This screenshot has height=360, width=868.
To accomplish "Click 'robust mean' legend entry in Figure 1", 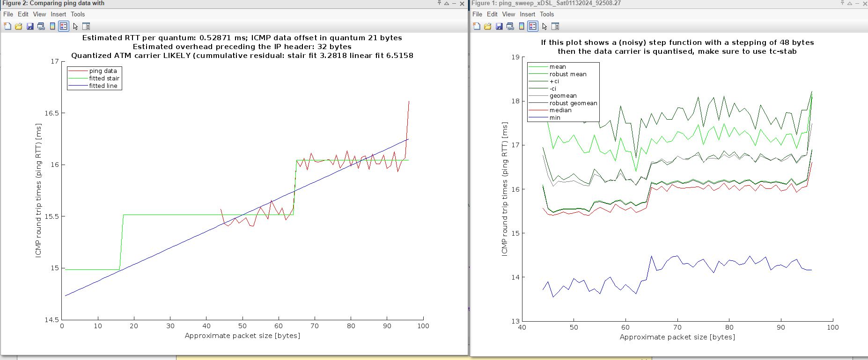I will (568, 74).
